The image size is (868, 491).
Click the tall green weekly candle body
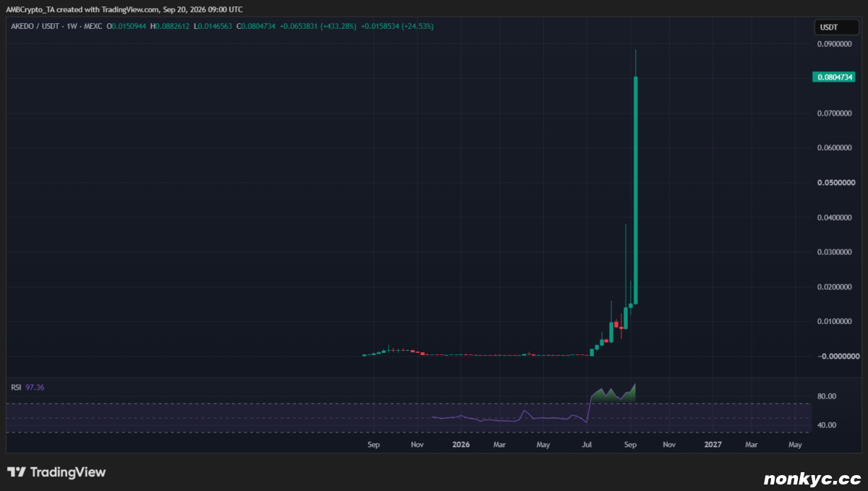coord(635,189)
